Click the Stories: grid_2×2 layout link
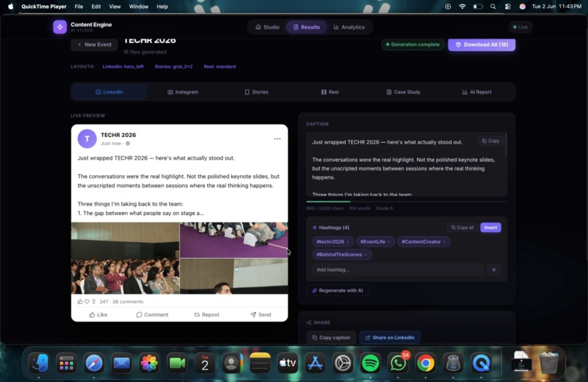Screen dimensions: 588x382 (x=174, y=67)
